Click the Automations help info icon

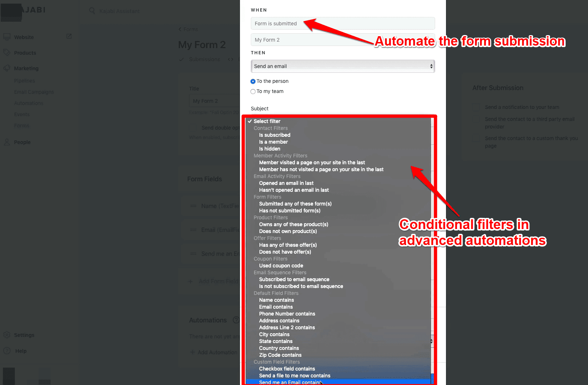pos(236,320)
